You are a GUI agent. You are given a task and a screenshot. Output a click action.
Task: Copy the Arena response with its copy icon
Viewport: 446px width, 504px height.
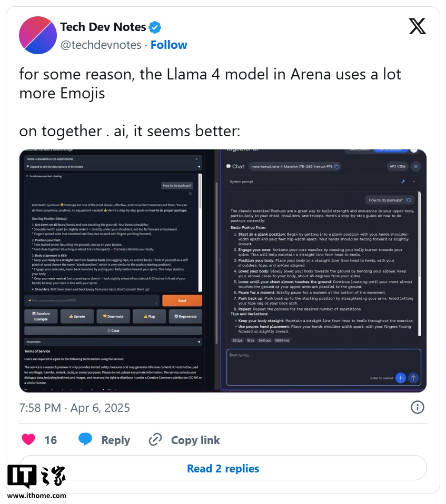(x=190, y=193)
